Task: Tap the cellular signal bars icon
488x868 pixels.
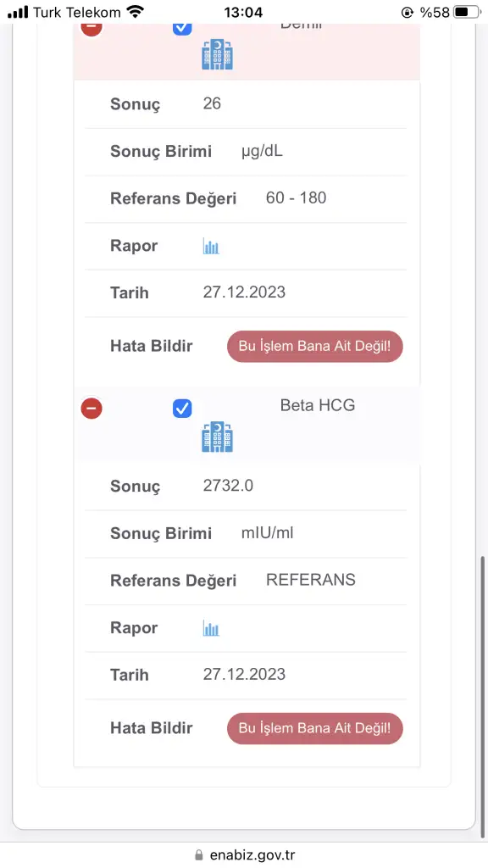Action: coord(18,12)
